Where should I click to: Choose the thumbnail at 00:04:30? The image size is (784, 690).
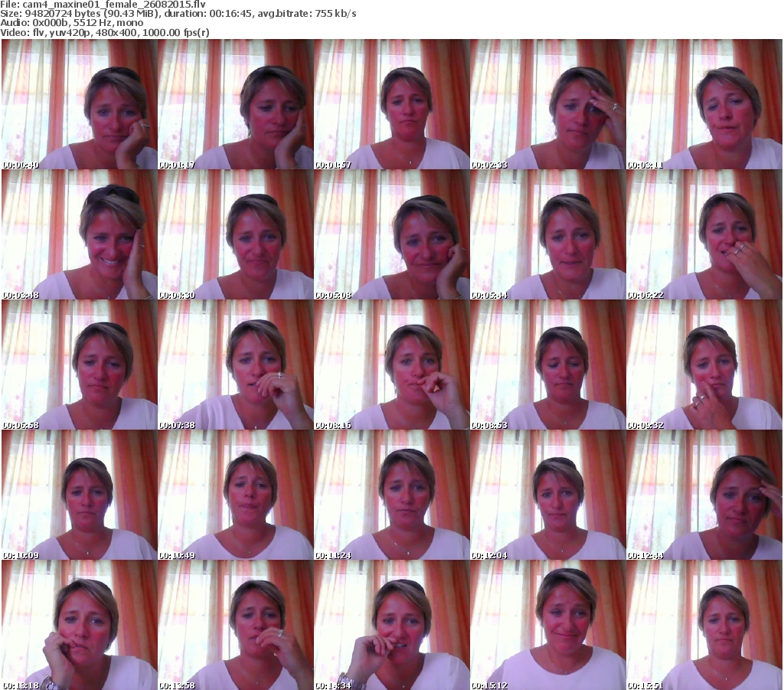click(236, 234)
